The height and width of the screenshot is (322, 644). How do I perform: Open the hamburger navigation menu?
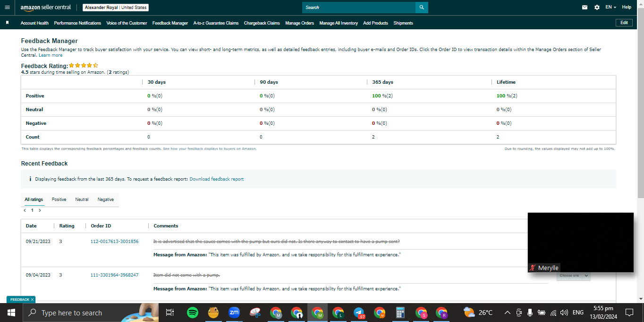(7, 8)
